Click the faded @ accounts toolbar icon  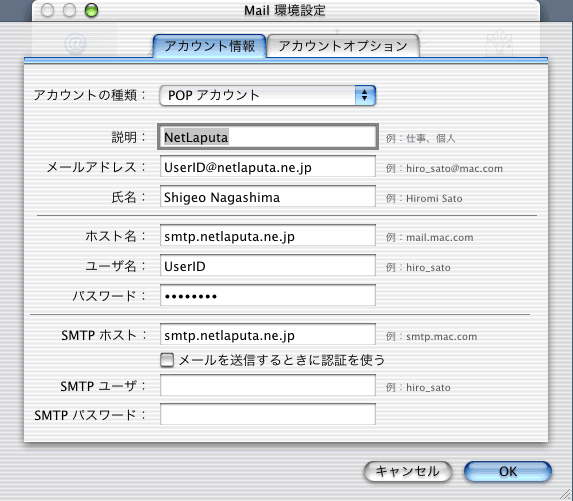tap(76, 43)
